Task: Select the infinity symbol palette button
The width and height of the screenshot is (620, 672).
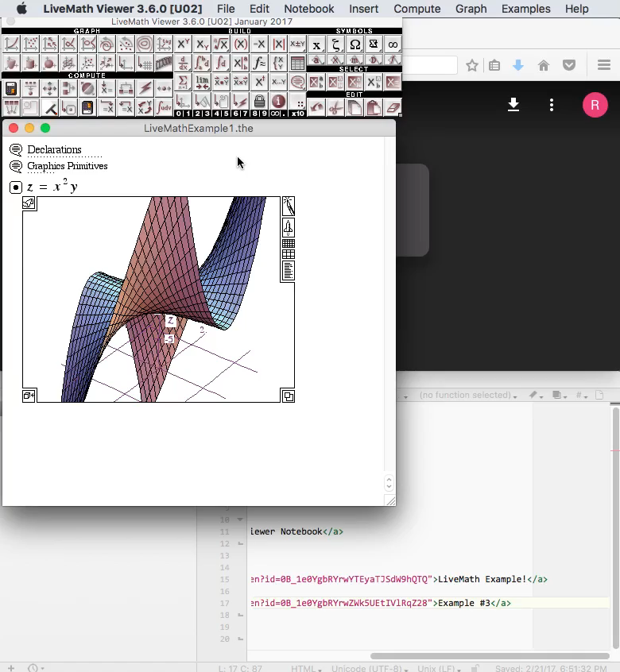Action: 393,44
